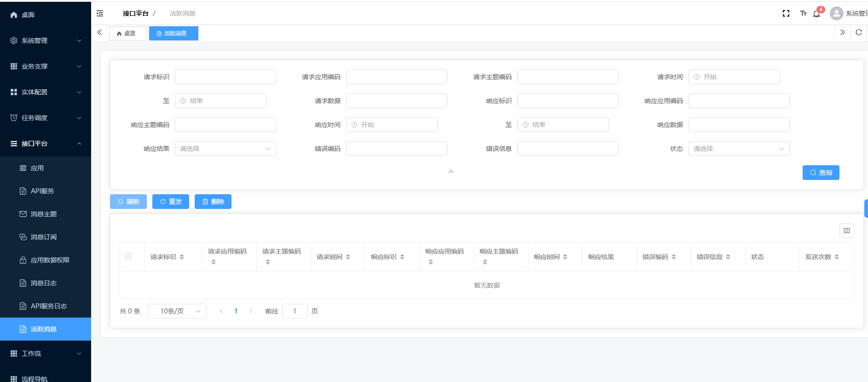Sort by 响应标识 column sort icon

[402, 257]
